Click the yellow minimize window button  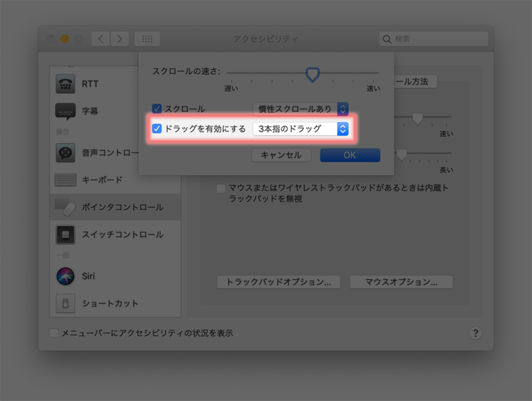coord(65,39)
